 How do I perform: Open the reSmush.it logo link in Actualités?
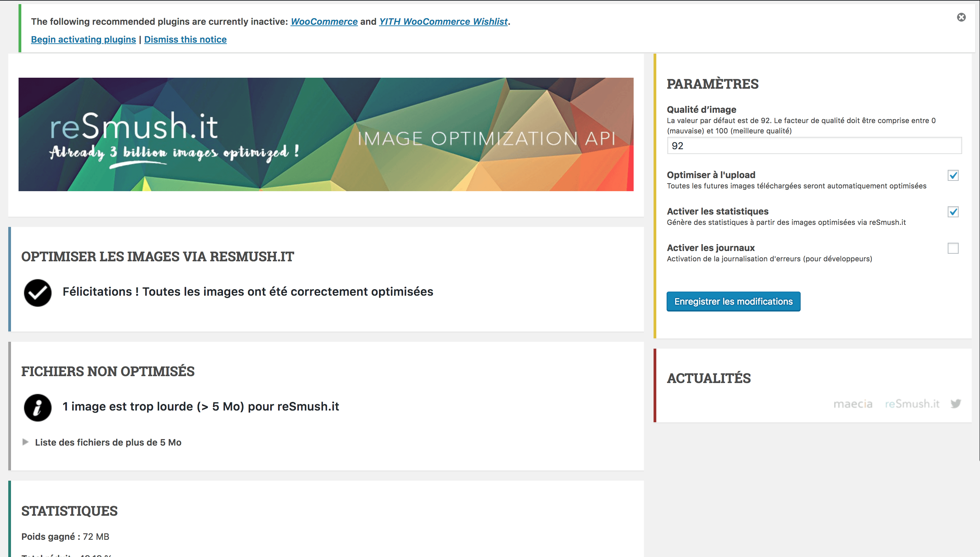pos(912,404)
